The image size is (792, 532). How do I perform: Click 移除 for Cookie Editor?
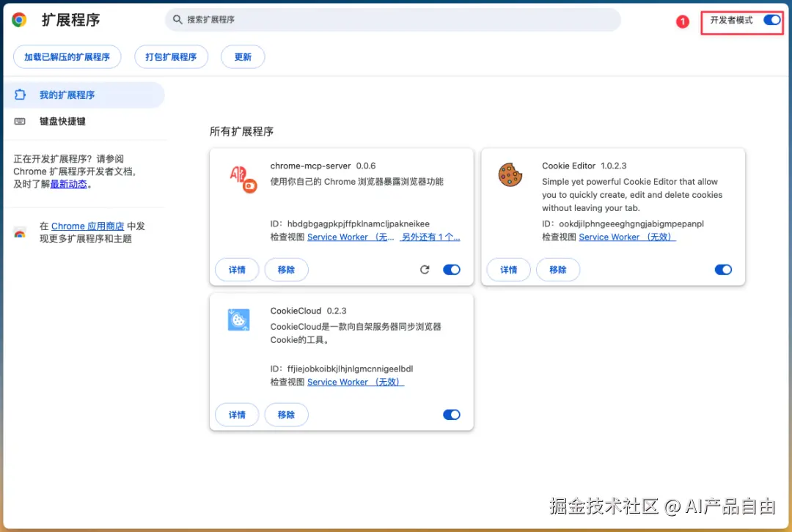[558, 270]
